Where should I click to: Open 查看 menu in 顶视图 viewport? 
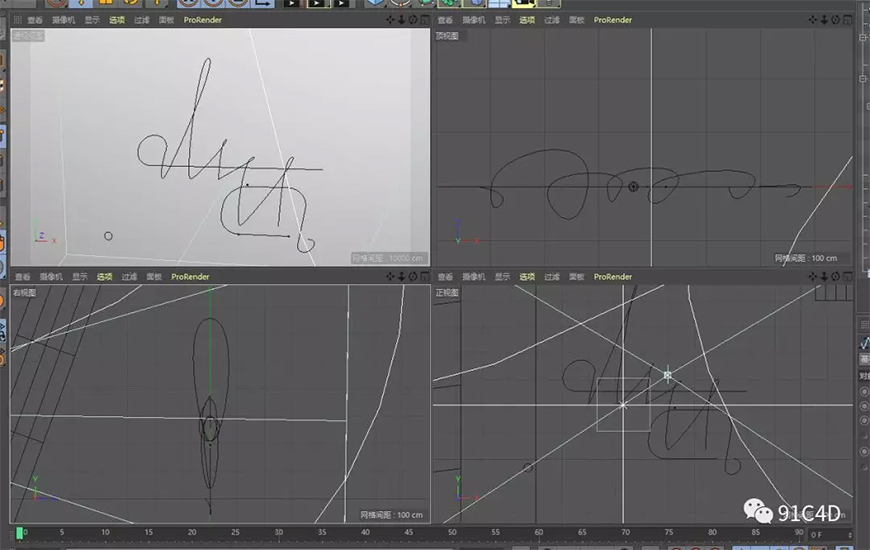coord(445,20)
